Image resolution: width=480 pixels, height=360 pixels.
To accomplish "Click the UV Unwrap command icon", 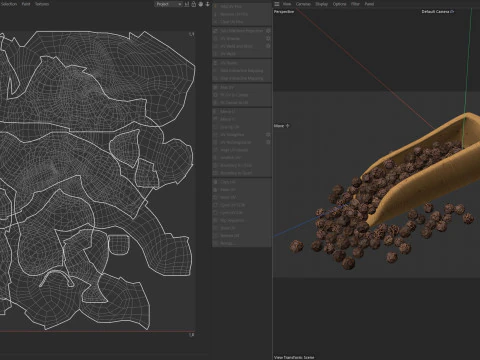I will click(215, 38).
